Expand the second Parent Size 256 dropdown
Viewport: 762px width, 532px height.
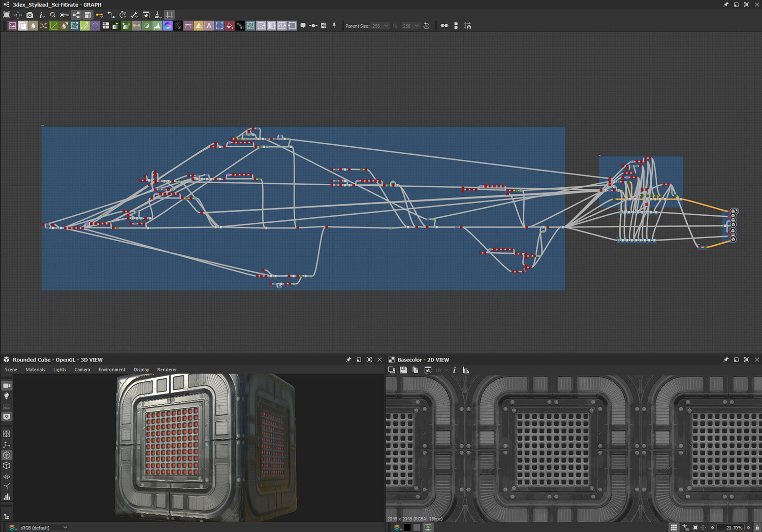[x=410, y=26]
